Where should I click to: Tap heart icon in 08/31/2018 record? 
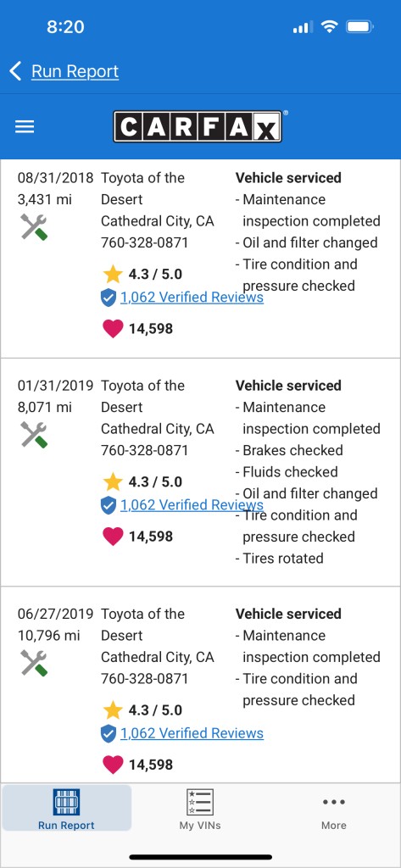coord(113,329)
